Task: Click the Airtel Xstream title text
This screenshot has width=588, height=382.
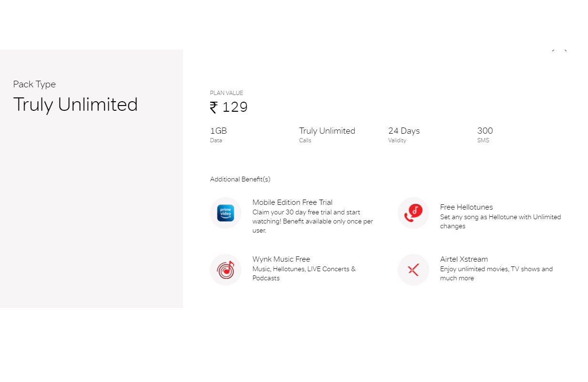Action: (464, 259)
